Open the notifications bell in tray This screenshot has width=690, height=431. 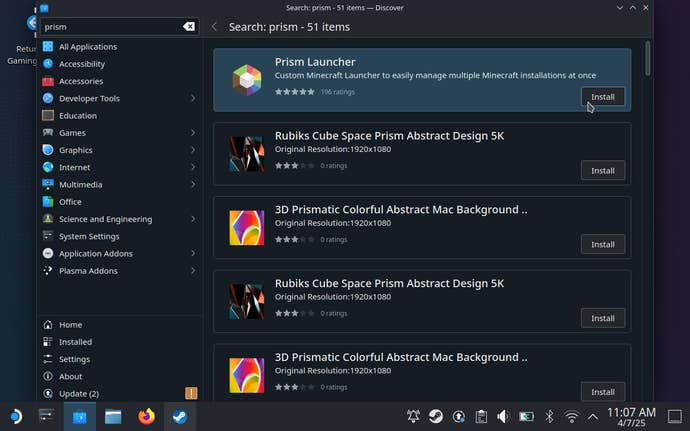(413, 416)
